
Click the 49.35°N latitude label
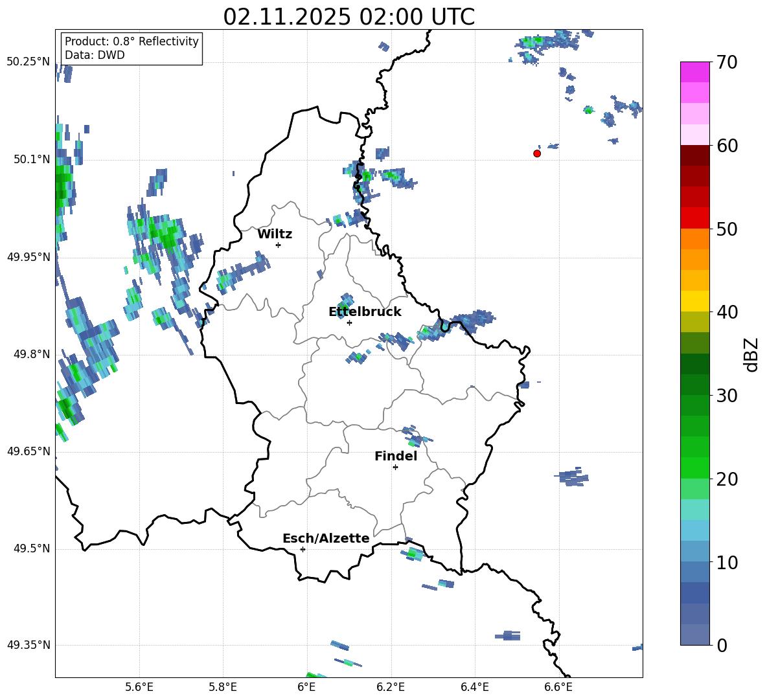pos(29,645)
